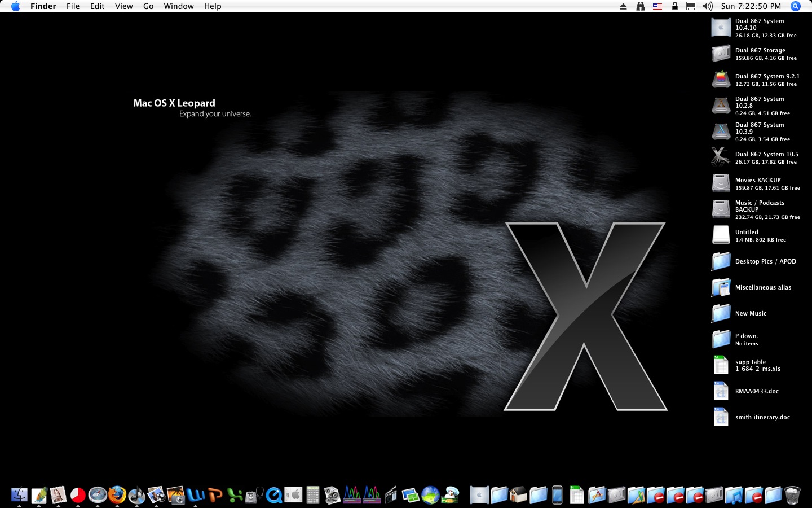Open the Apple menu
The height and width of the screenshot is (508, 812).
point(15,6)
